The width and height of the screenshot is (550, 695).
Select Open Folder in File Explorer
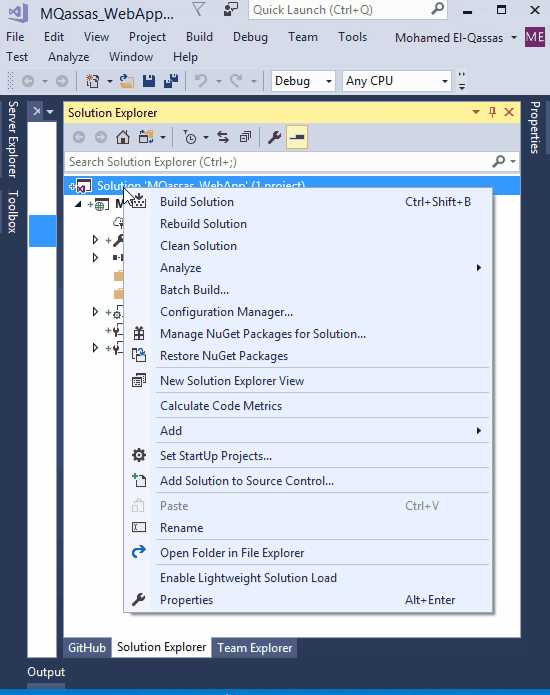pos(308,553)
